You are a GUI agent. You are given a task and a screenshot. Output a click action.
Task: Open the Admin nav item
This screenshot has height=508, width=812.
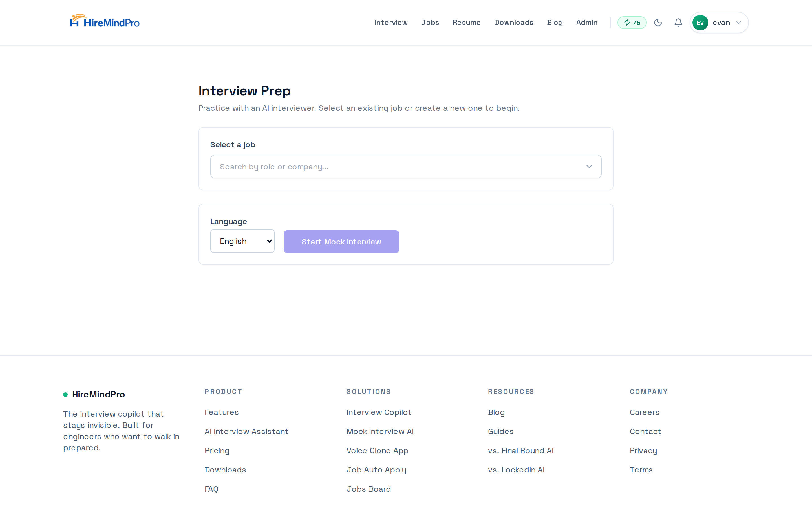point(586,23)
